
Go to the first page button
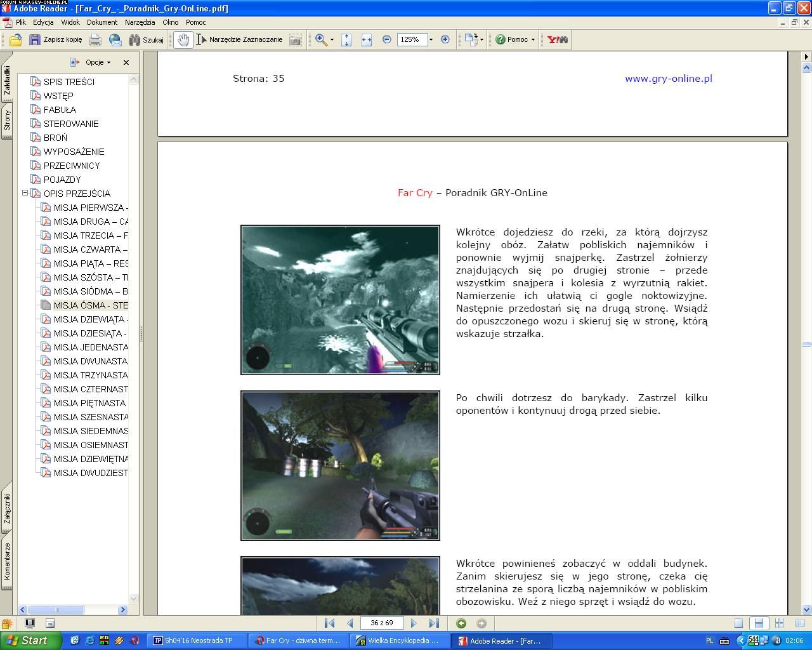[329, 623]
